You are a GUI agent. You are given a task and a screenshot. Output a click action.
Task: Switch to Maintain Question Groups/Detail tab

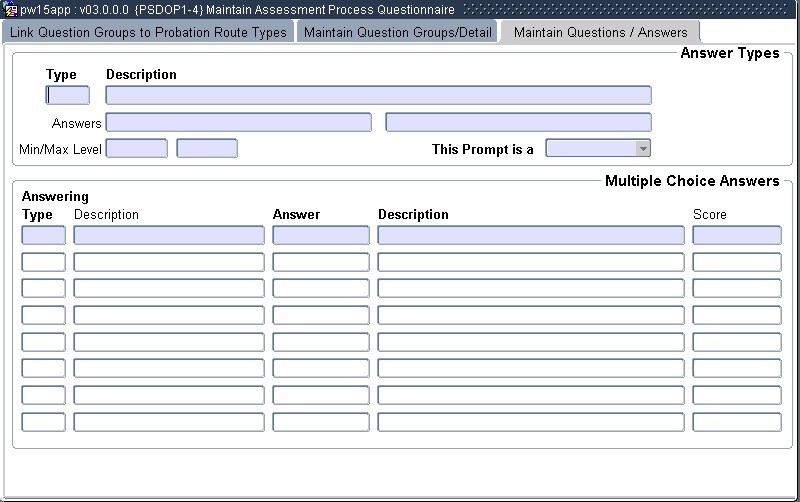point(397,33)
